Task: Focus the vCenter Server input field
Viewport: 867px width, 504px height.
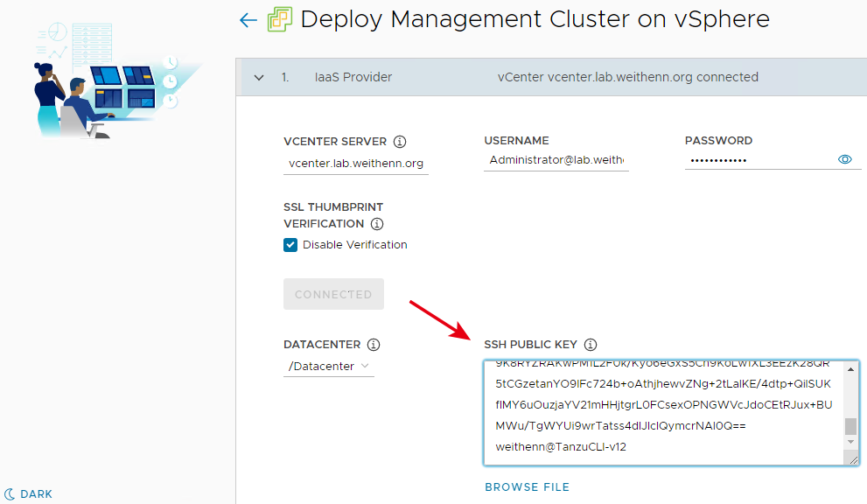Action: point(356,164)
